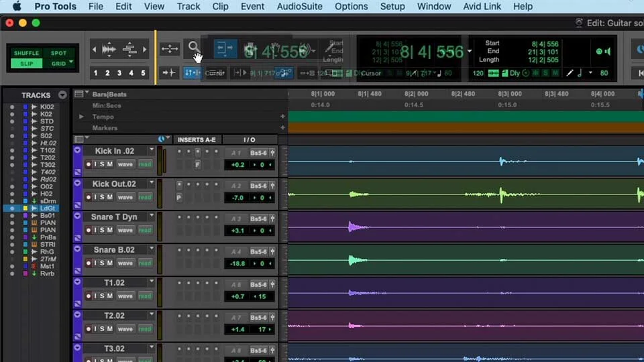Screen dimensions: 644x362
Task: Click the P insert on Kick Out.02
Action: pyautogui.click(x=179, y=197)
